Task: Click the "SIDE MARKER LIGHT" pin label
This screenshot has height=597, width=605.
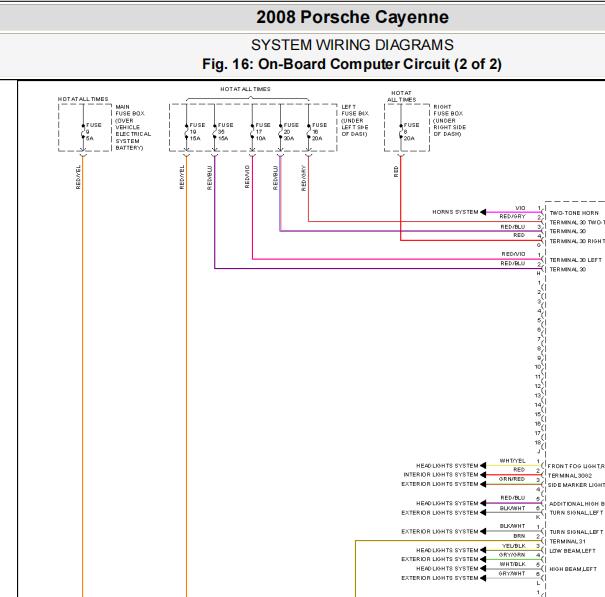Action: coord(576,485)
